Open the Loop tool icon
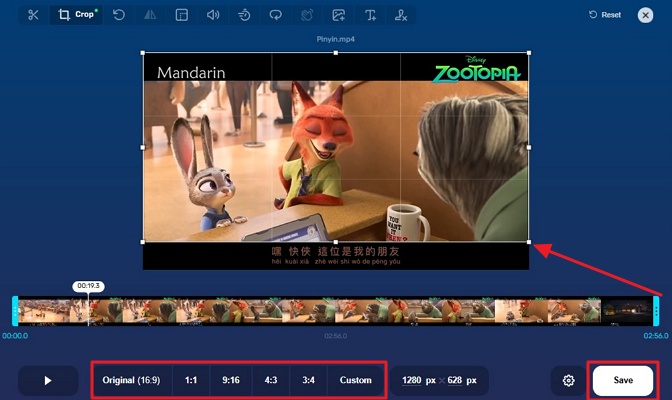The width and height of the screenshot is (672, 400). tap(276, 15)
